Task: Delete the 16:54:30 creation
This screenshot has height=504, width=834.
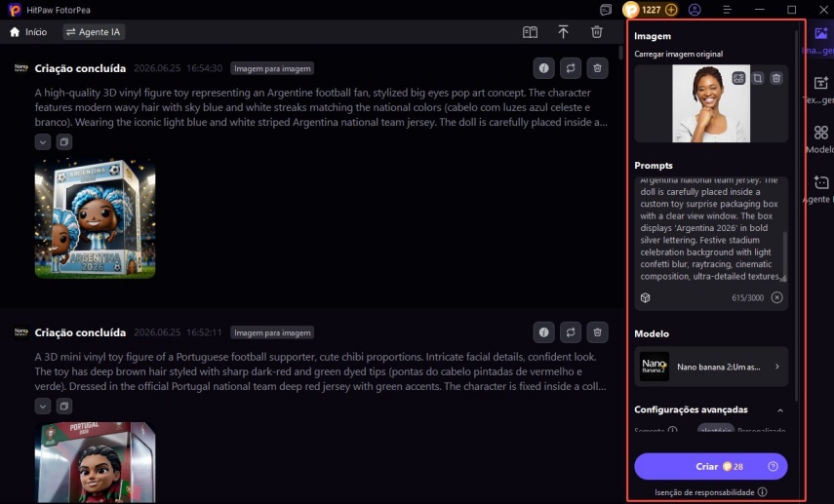Action: [x=597, y=68]
